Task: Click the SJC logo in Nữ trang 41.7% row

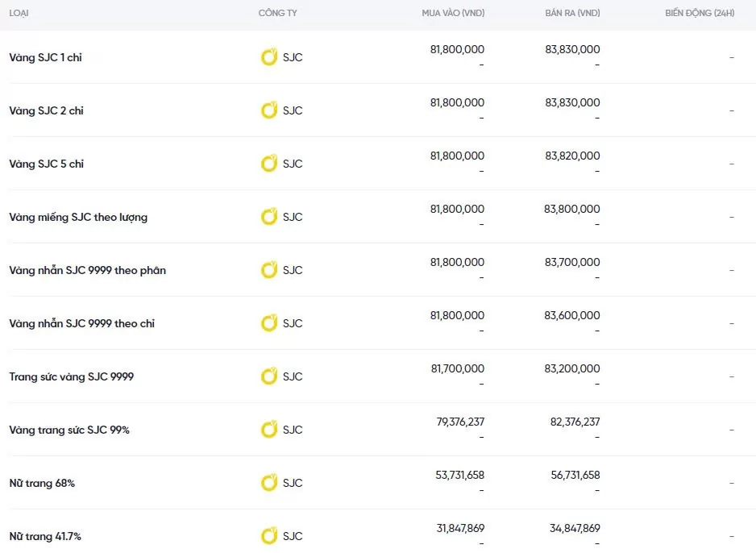Action: [269, 536]
